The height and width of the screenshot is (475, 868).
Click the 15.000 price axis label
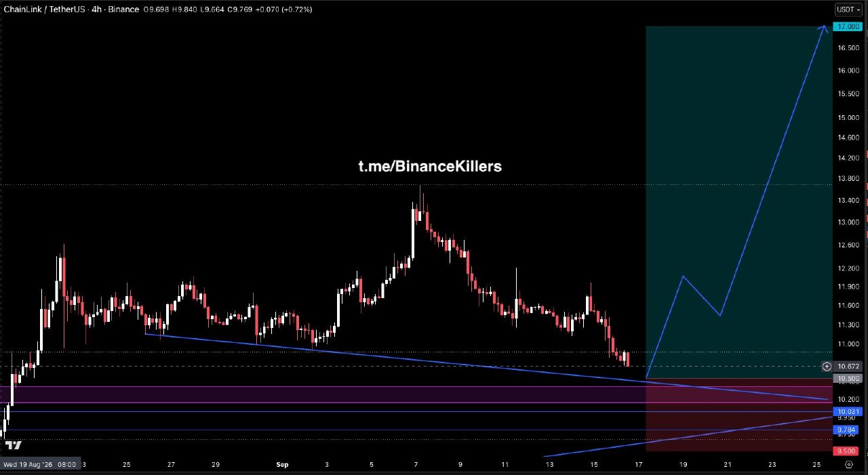(x=848, y=117)
